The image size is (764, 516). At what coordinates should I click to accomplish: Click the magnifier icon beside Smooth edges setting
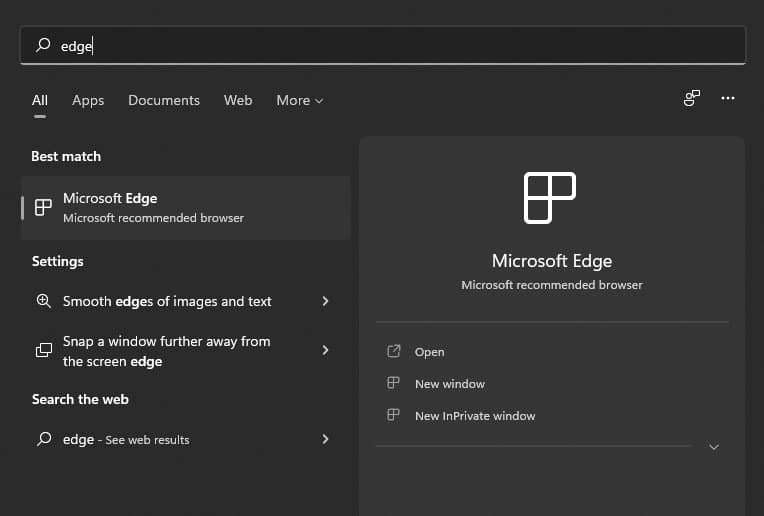tap(43, 301)
